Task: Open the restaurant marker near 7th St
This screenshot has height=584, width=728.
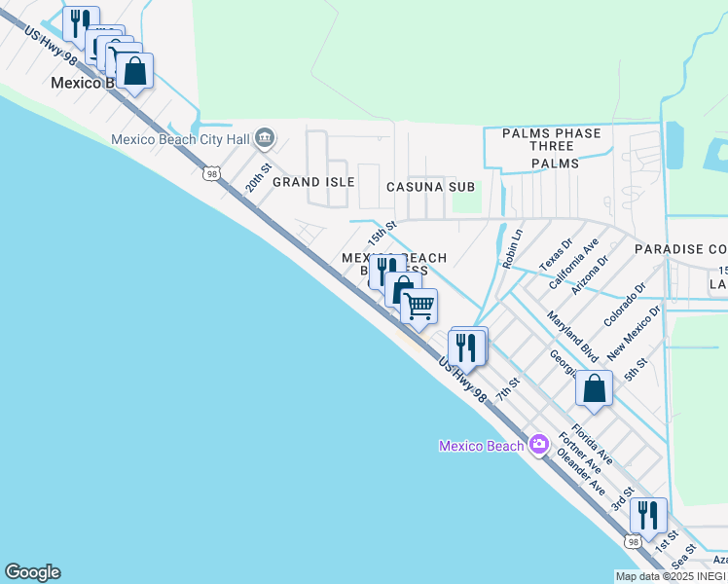Action: click(465, 346)
